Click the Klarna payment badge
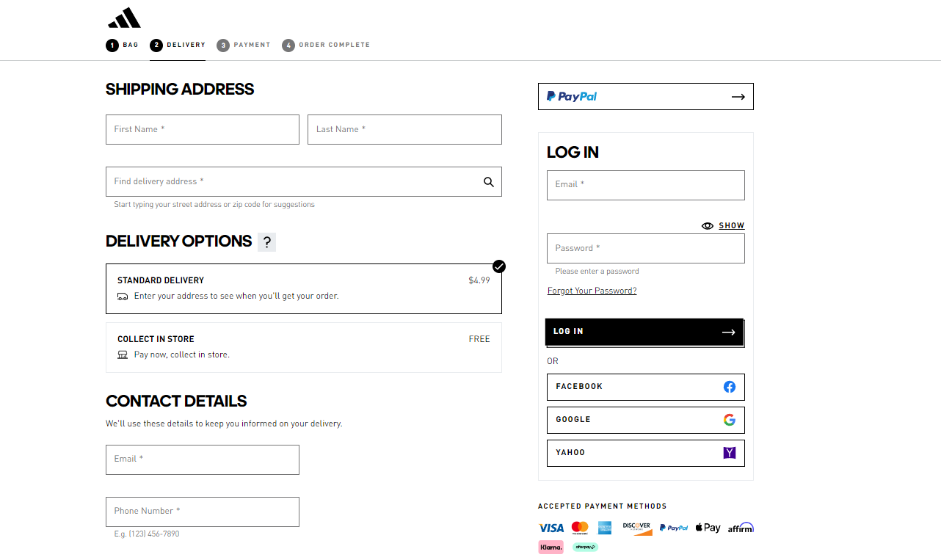The image size is (941, 560). pyautogui.click(x=551, y=547)
